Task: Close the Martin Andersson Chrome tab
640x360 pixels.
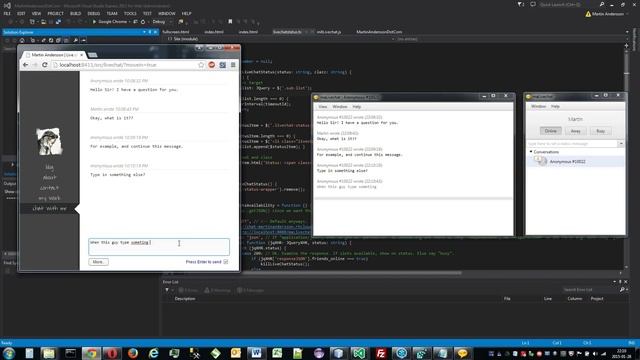Action: [82, 55]
